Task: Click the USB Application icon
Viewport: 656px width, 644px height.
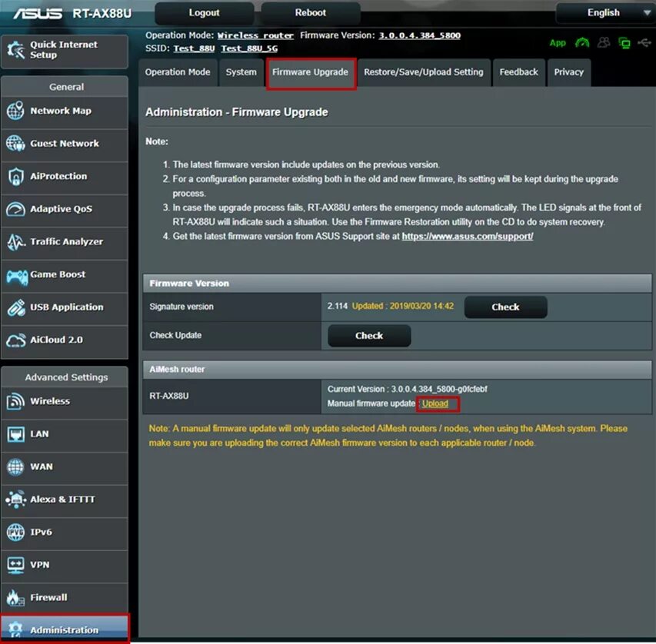Action: pos(15,307)
